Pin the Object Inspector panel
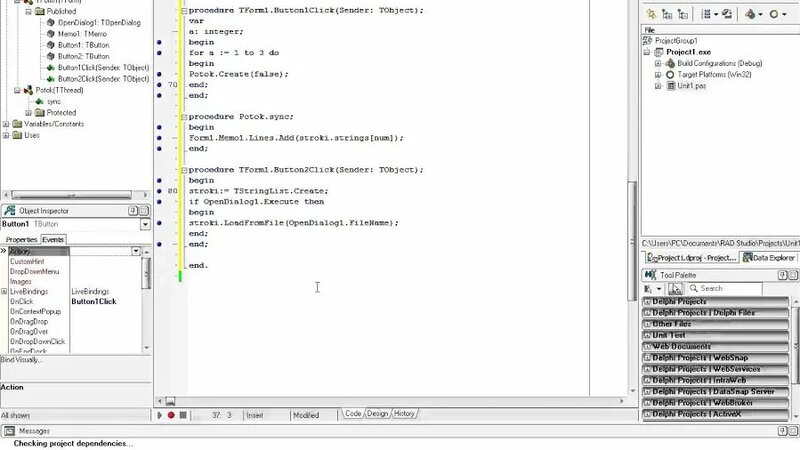 [133, 211]
